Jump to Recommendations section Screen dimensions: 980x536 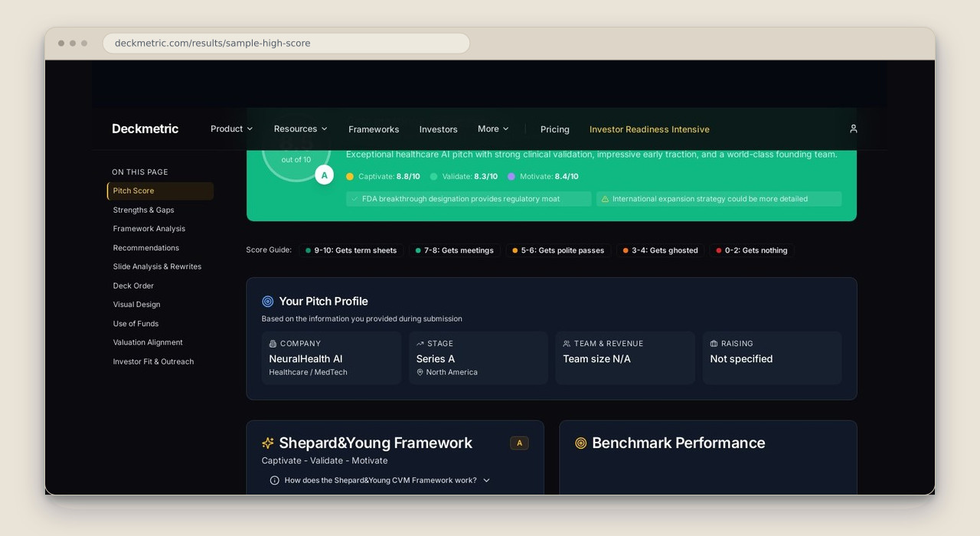pyautogui.click(x=146, y=248)
